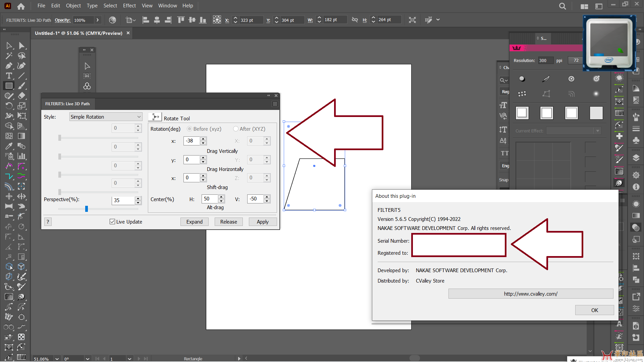This screenshot has width=644, height=362.
Task: Click OK in About this plug-in dialog
Action: pos(595,310)
